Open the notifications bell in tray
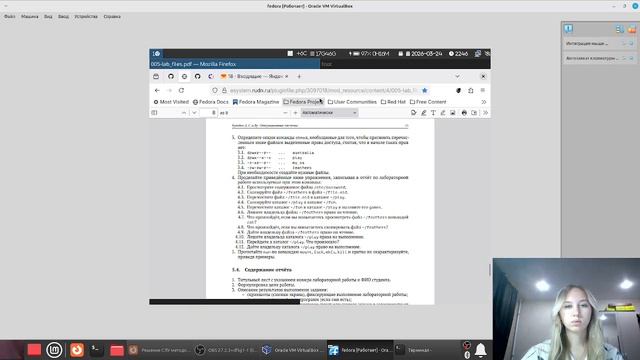640x360 pixels. (x=481, y=350)
